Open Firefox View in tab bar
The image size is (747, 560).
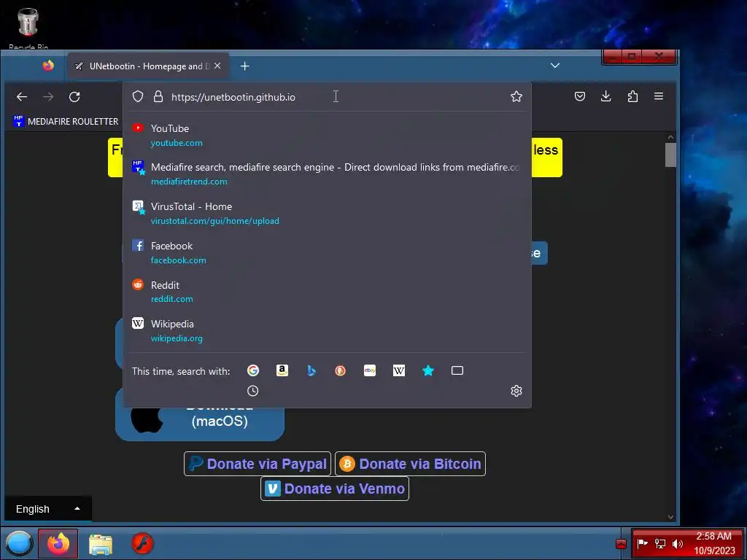pyautogui.click(x=48, y=66)
